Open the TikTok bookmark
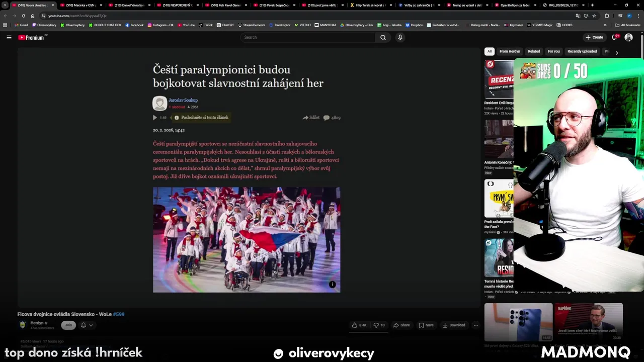The height and width of the screenshot is (362, 644). coord(206,25)
